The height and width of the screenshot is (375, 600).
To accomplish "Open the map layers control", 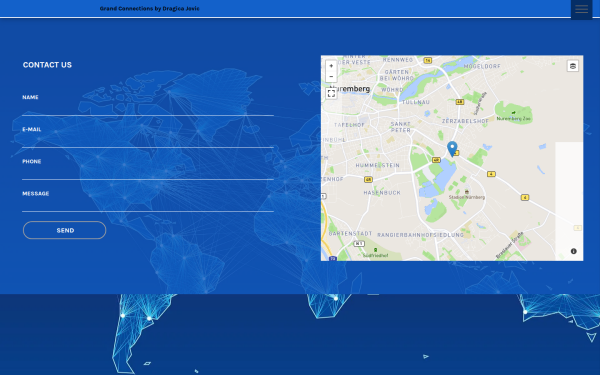I will click(x=572, y=66).
